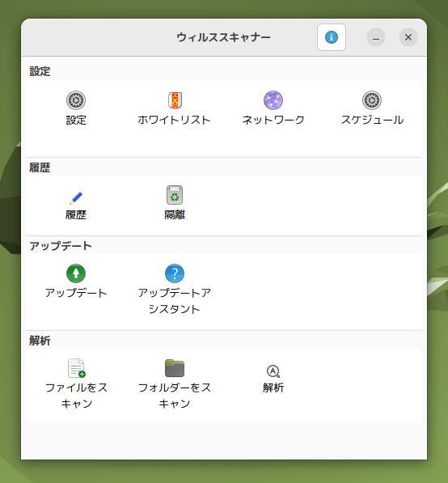Open the ホワイトリスト icon

point(175,100)
